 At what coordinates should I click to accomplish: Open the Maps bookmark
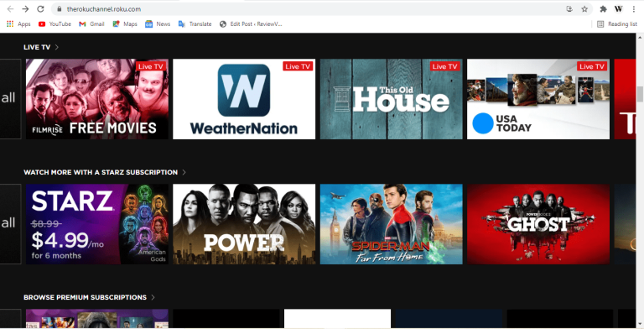125,23
